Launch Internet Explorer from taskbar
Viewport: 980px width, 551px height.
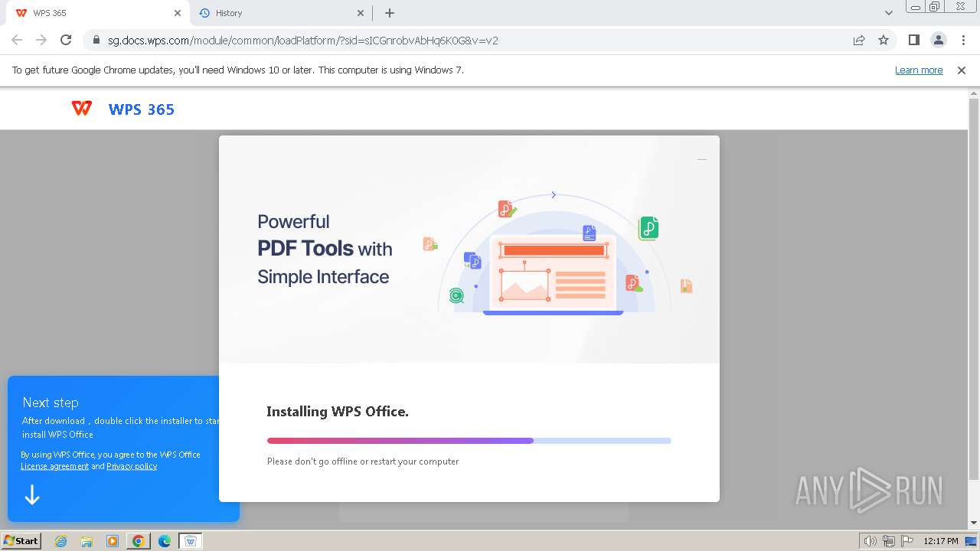60,541
